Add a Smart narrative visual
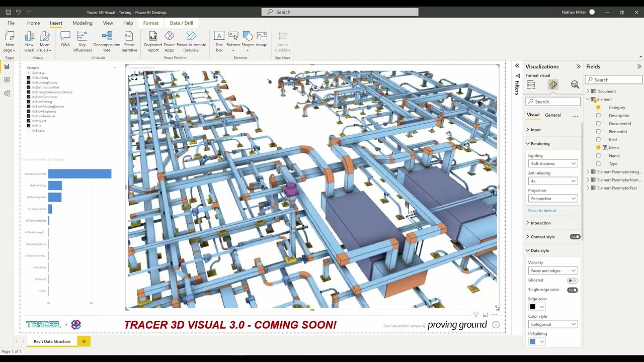 (x=129, y=41)
